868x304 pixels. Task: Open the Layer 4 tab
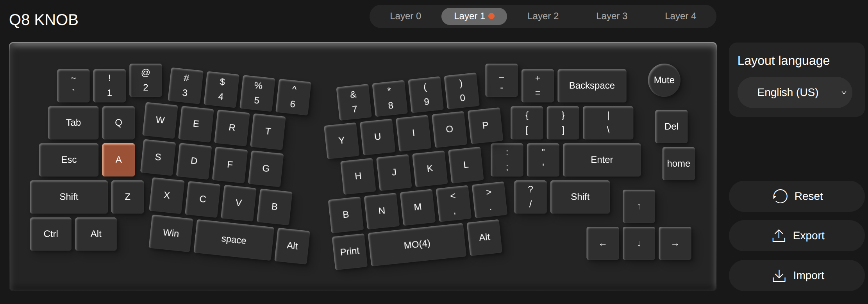click(x=680, y=16)
